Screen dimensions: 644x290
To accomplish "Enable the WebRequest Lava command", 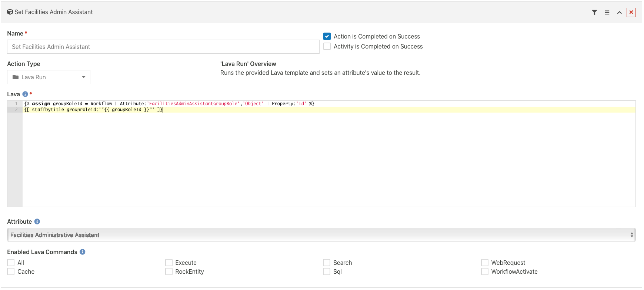I will pyautogui.click(x=485, y=263).
